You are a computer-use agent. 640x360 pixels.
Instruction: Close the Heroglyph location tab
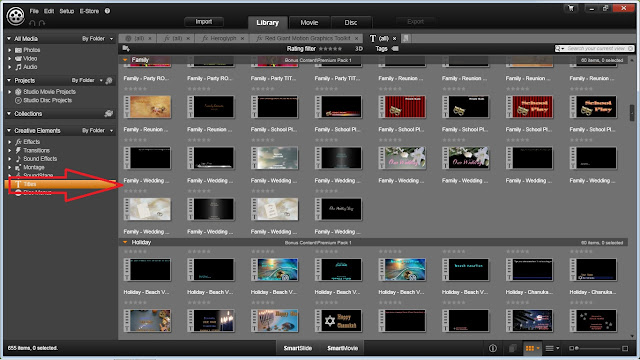tap(242, 38)
